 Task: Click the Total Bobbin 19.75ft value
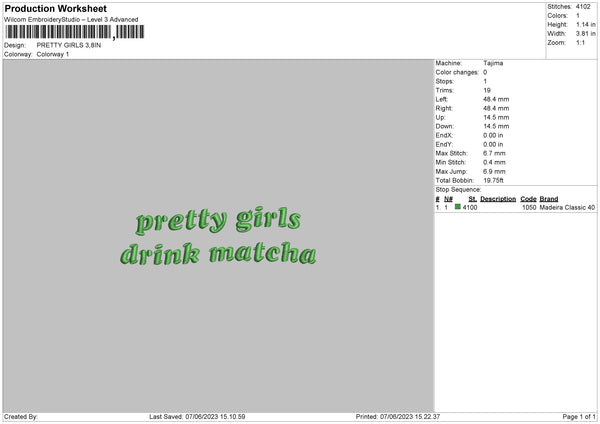point(496,180)
